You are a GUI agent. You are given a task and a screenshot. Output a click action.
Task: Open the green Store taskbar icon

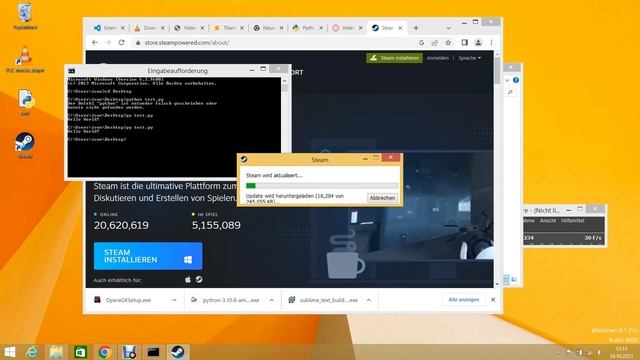point(80,352)
